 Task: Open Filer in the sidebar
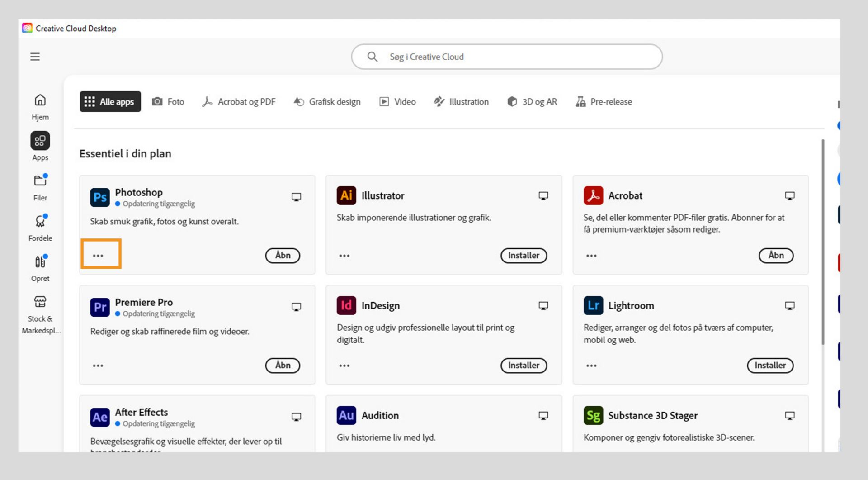pyautogui.click(x=40, y=187)
